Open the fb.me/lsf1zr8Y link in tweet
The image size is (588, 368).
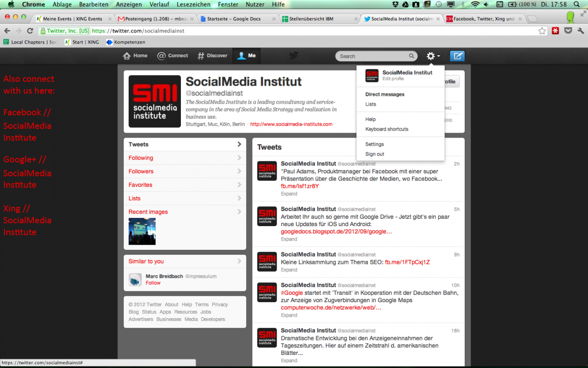(300, 186)
